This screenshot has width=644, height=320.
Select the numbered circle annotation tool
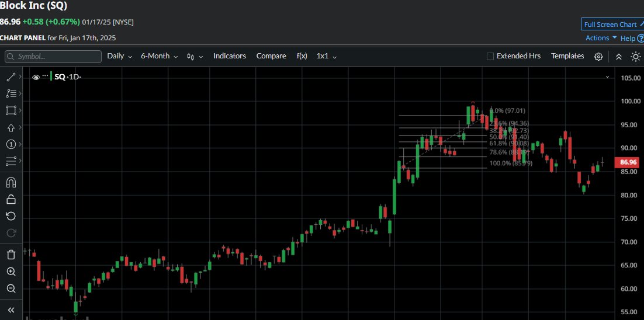click(x=11, y=144)
